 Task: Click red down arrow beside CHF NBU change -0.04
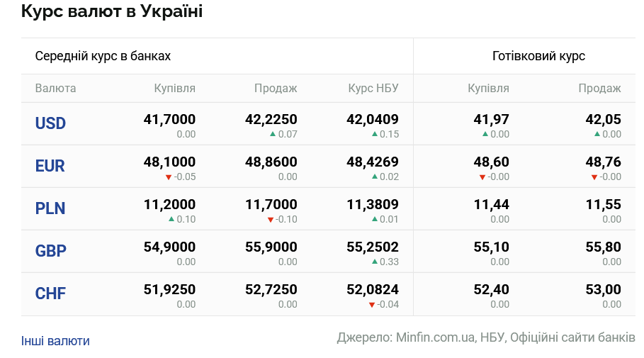[372, 304]
